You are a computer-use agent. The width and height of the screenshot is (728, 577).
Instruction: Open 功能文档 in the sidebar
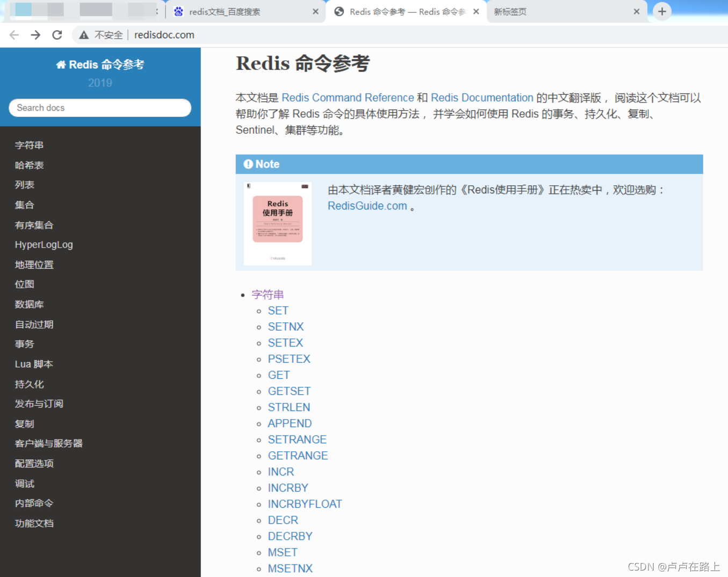coord(34,523)
